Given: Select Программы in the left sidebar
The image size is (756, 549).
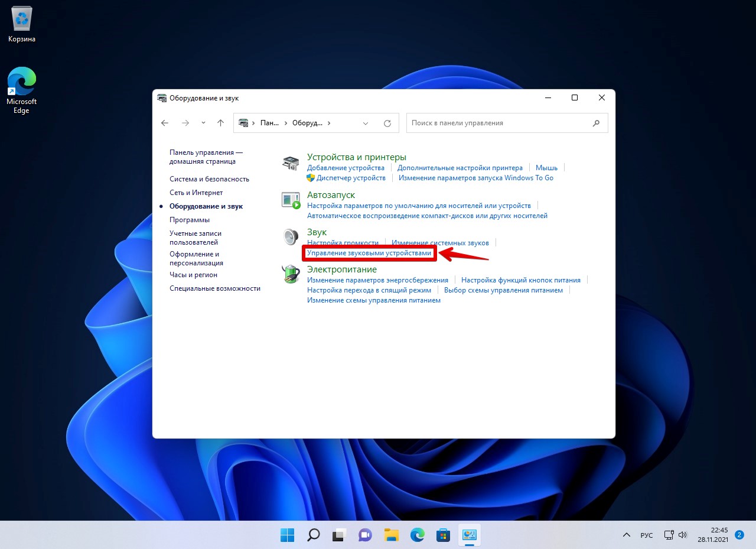Looking at the screenshot, I should pyautogui.click(x=189, y=220).
